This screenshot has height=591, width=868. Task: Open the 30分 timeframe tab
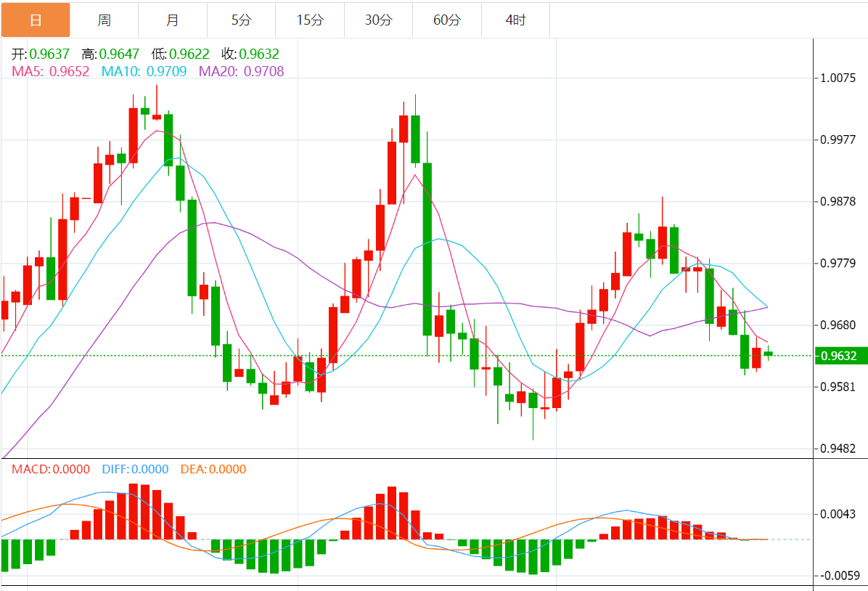tap(379, 20)
